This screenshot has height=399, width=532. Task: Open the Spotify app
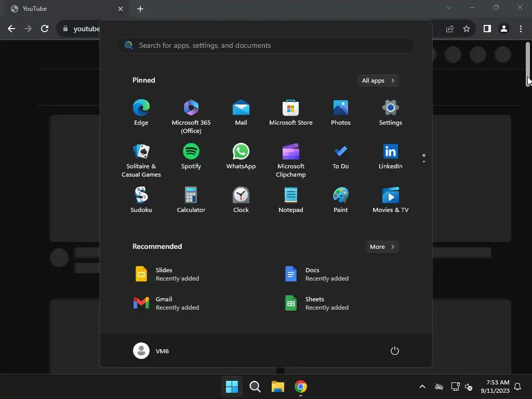point(191,156)
